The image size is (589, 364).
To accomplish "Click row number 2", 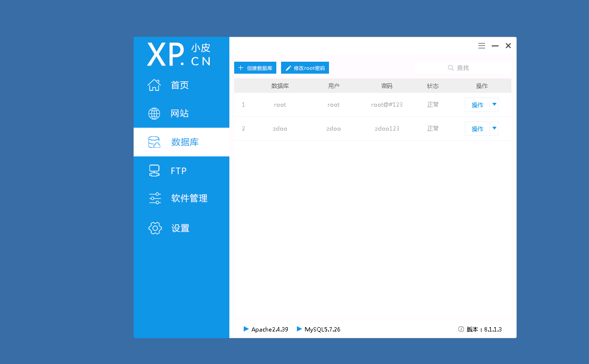I will coord(243,129).
